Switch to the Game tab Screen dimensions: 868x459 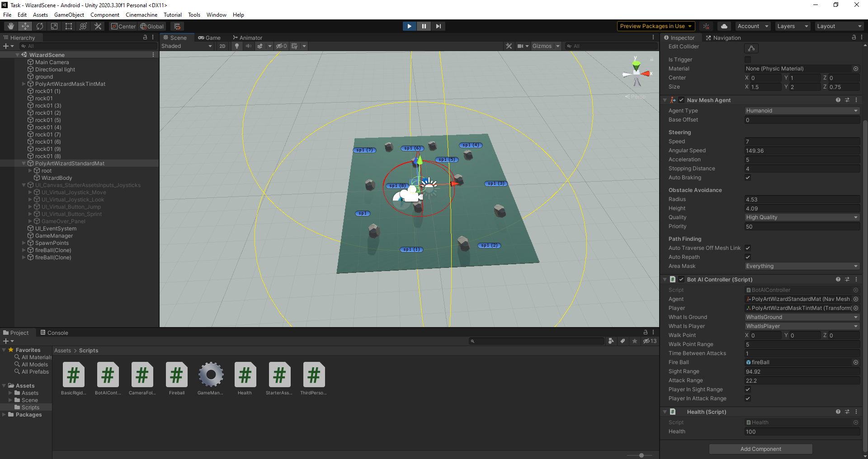(209, 38)
